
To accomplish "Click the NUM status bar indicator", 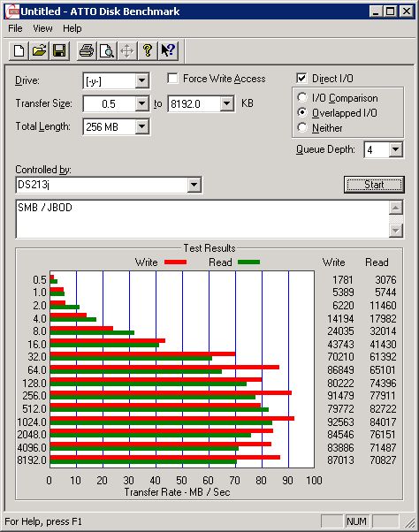I will [356, 521].
